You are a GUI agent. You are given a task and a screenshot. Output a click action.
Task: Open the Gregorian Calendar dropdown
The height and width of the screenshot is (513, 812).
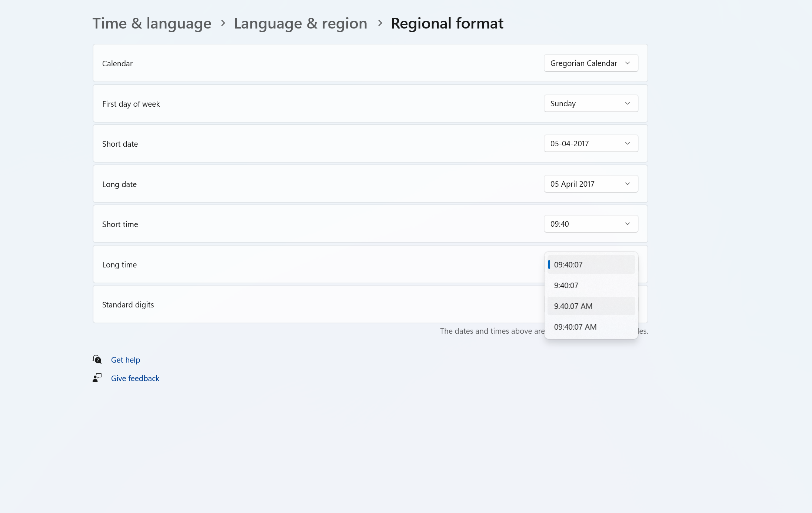pos(590,63)
